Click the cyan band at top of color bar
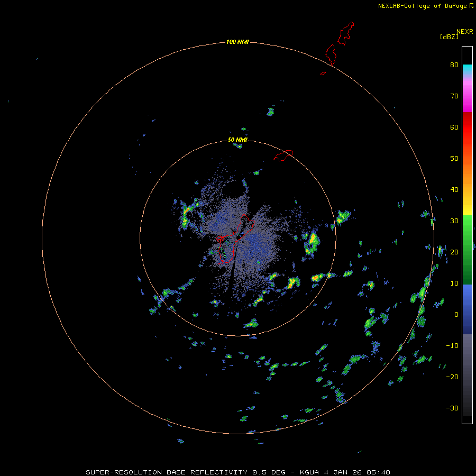The width and height of the screenshot is (476, 476). (467, 67)
